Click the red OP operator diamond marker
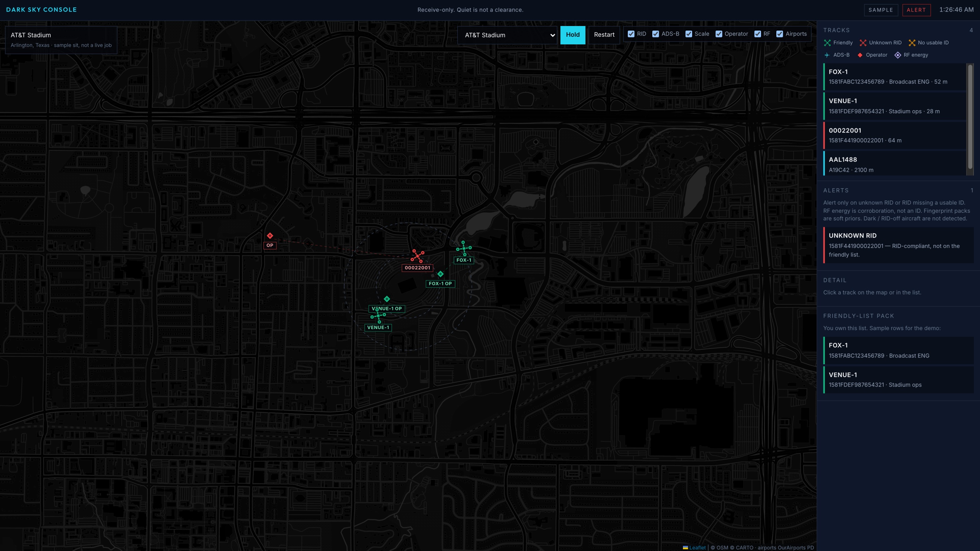 270,236
